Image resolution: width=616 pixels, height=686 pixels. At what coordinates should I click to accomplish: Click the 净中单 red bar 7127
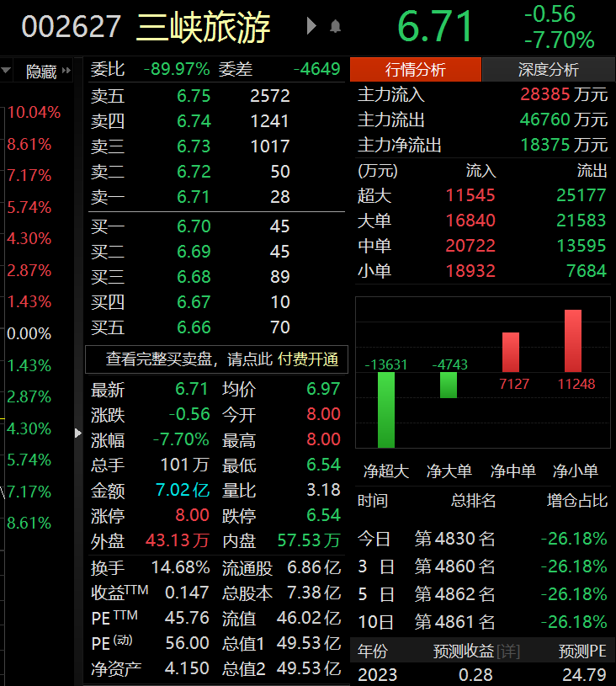point(511,352)
